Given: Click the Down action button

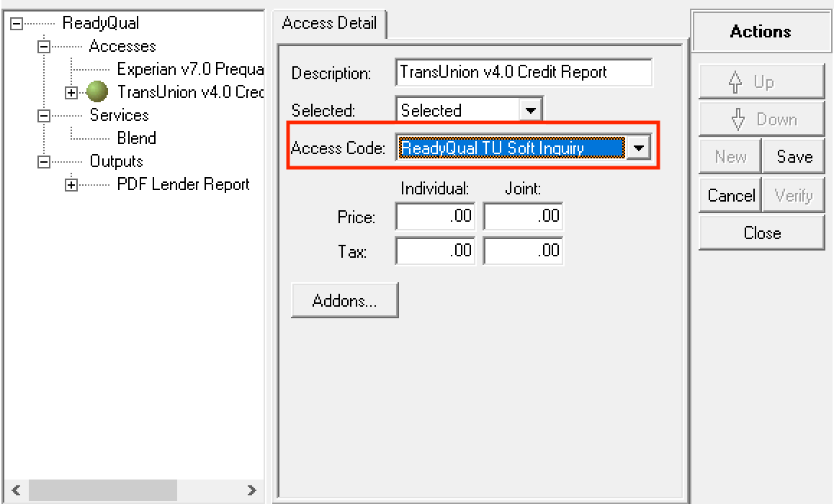Looking at the screenshot, I should [x=762, y=120].
